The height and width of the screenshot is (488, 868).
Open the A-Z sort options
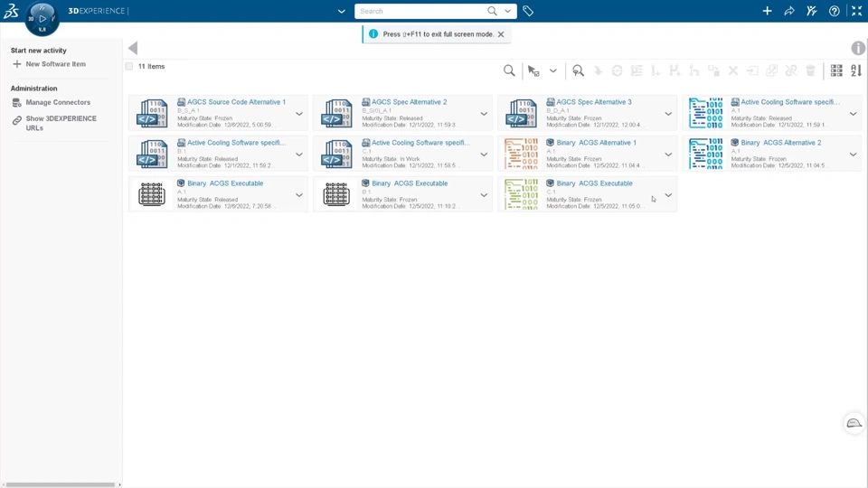coord(856,70)
